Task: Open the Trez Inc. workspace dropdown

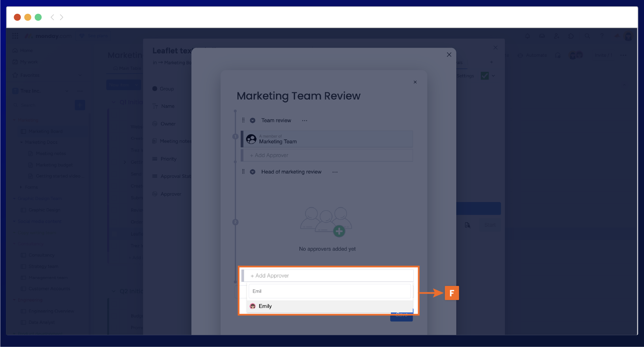Action: (67, 91)
